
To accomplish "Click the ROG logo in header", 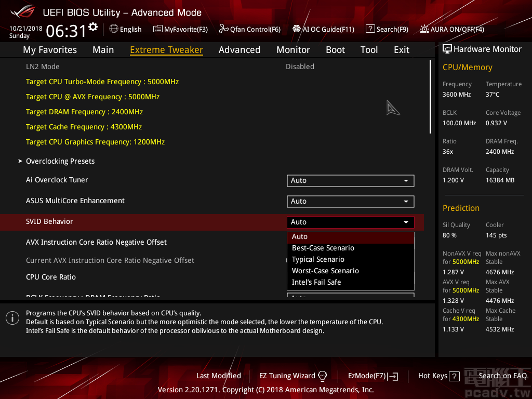I will coord(23,12).
